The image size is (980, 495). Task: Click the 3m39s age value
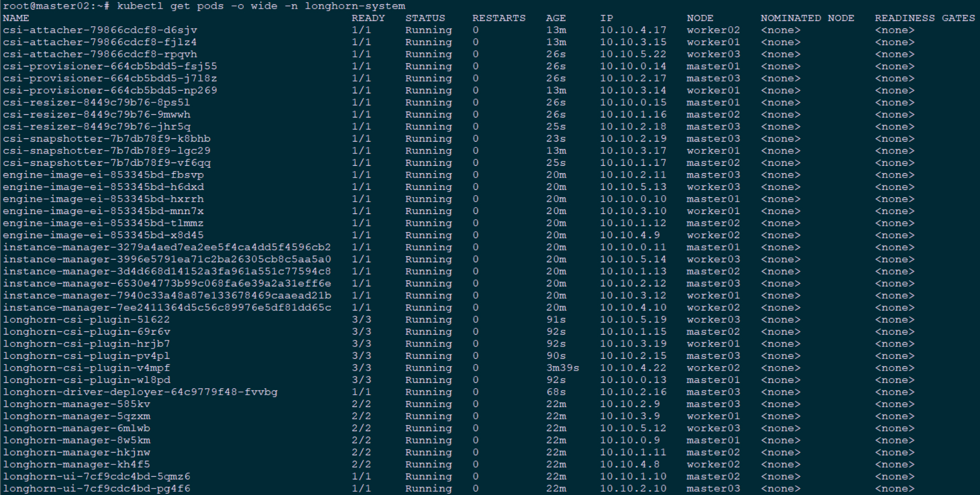562,368
